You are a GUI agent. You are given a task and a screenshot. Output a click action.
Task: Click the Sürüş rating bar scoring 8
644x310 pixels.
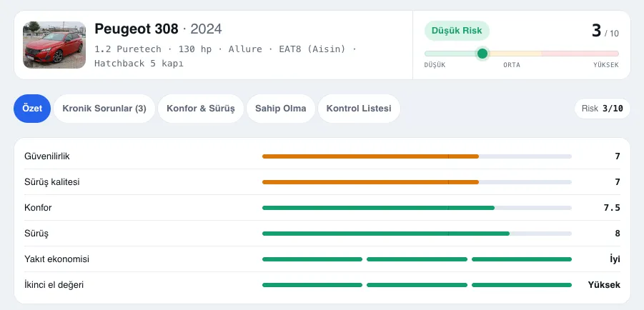[417, 234]
